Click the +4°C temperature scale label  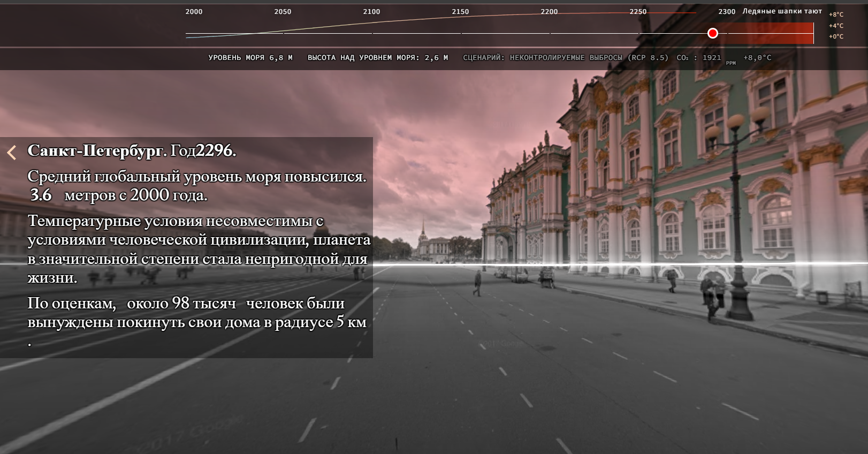click(x=836, y=26)
